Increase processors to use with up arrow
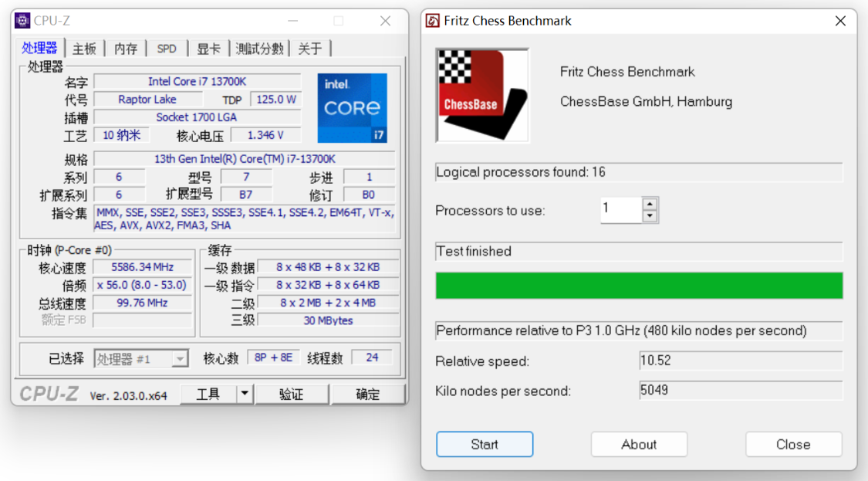 click(650, 204)
